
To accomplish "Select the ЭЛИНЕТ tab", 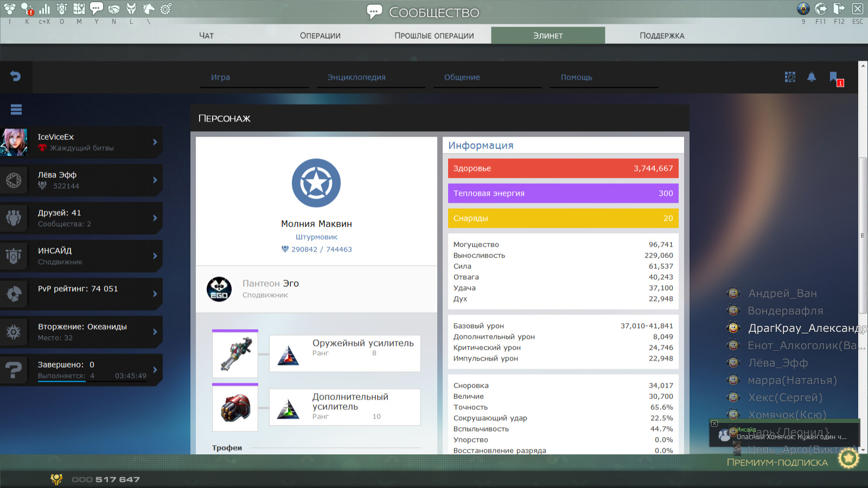I will pos(548,35).
